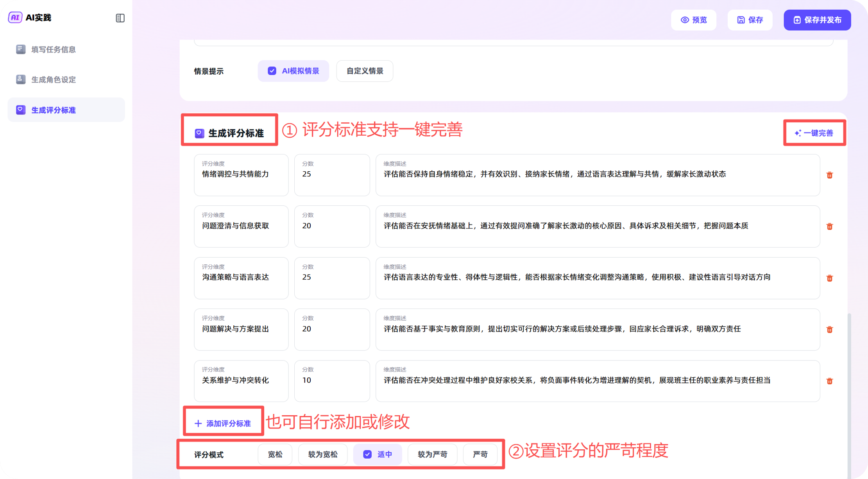Edit score field of 问题解决与方案提出 row
Viewport: 868px width, 479px height.
[x=332, y=330]
